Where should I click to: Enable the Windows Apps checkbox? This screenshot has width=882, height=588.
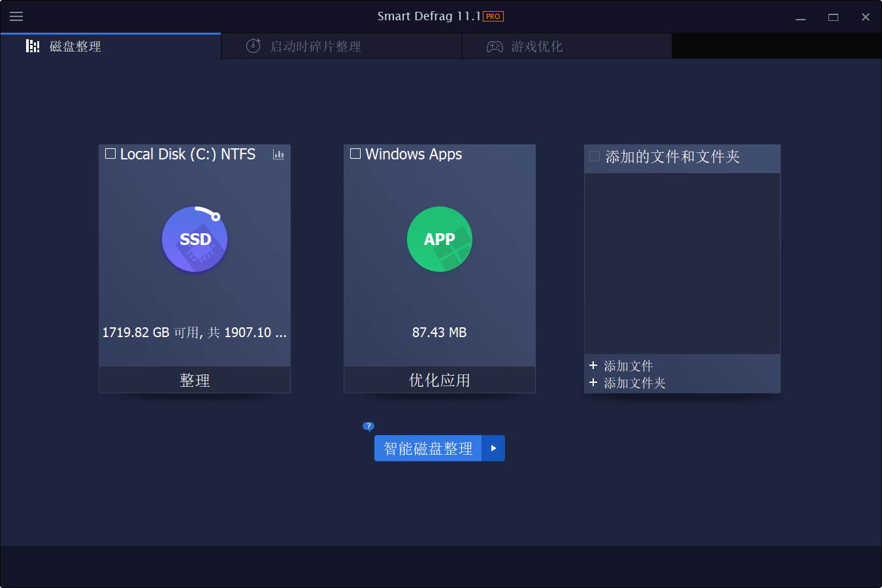(355, 154)
